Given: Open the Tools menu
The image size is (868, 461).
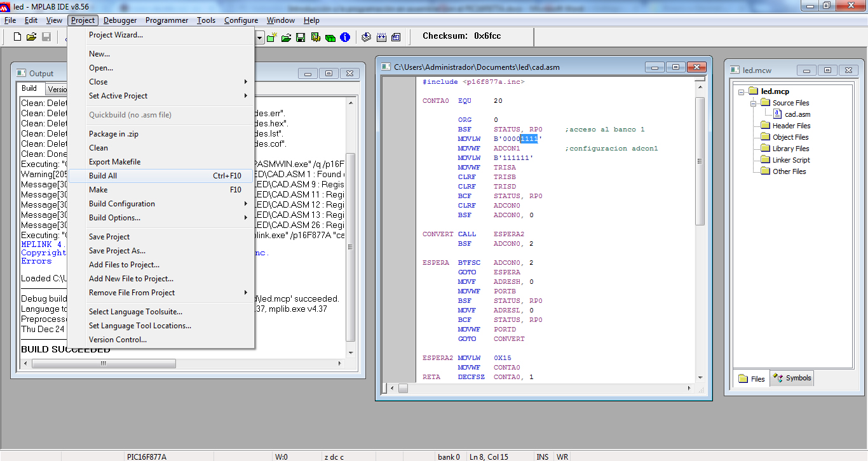Looking at the screenshot, I should point(206,20).
